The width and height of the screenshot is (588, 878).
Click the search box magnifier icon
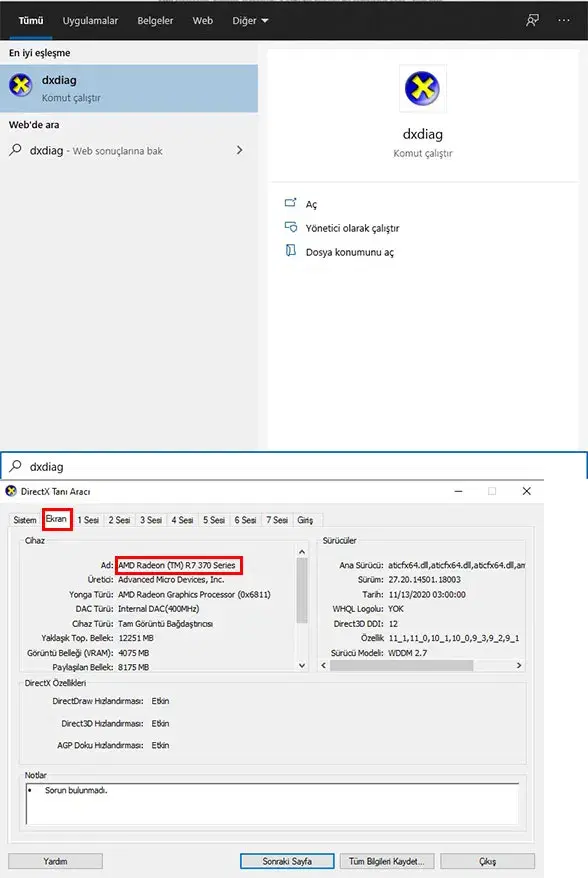tap(16, 466)
